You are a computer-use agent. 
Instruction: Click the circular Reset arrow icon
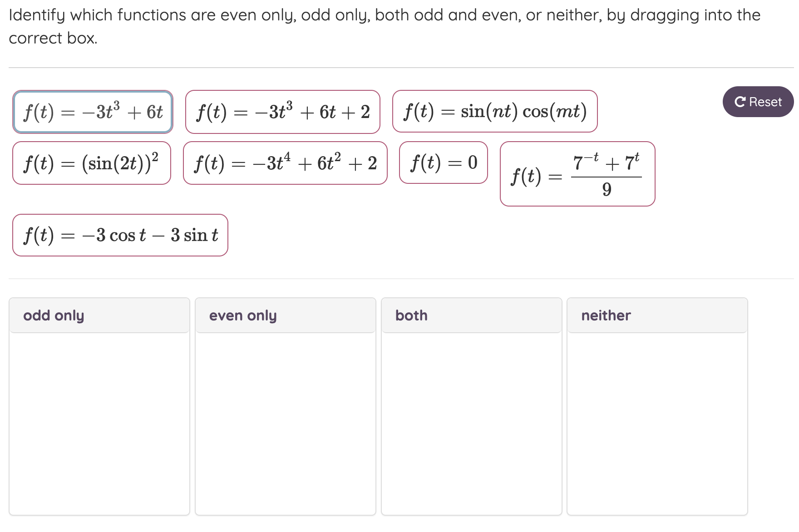click(x=740, y=102)
